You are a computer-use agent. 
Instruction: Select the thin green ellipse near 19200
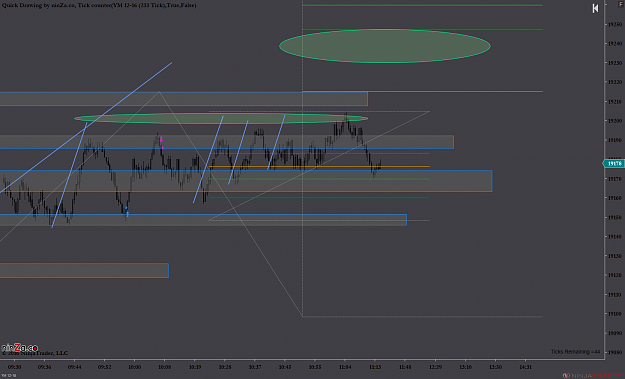[221, 118]
